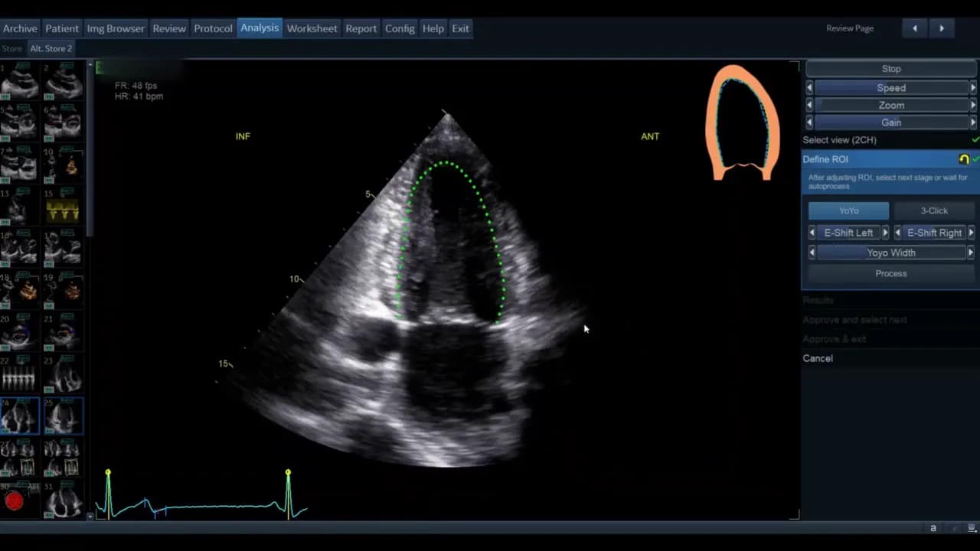Increase Speed with the right arrow

point(973,88)
